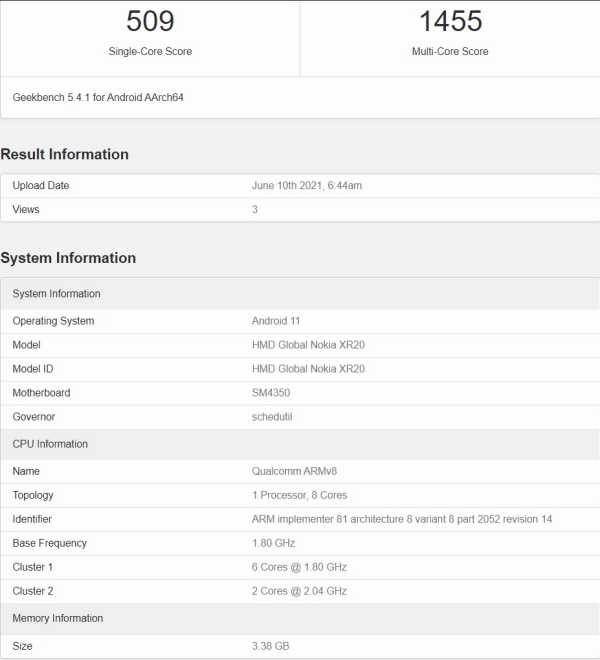Click the 'Views' row label
Viewport: 600px width, 660px height.
(x=26, y=209)
